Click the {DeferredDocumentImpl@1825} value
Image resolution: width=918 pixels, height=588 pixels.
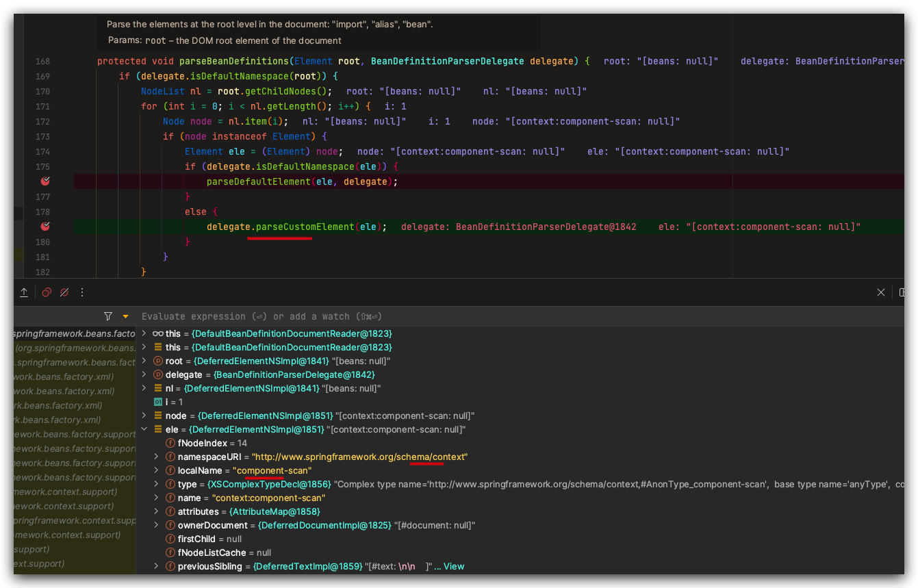[324, 525]
